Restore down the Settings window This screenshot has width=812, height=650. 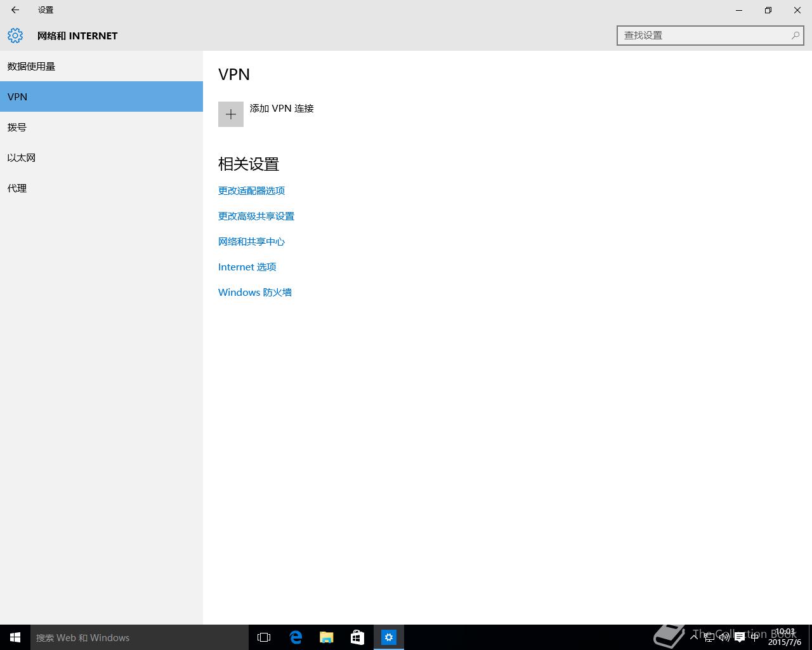coord(768,10)
